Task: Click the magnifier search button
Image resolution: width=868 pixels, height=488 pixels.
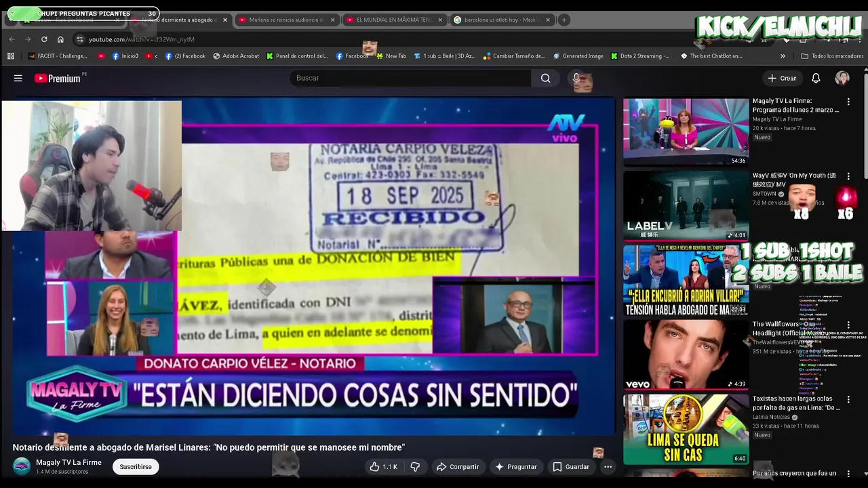Action: 545,78
